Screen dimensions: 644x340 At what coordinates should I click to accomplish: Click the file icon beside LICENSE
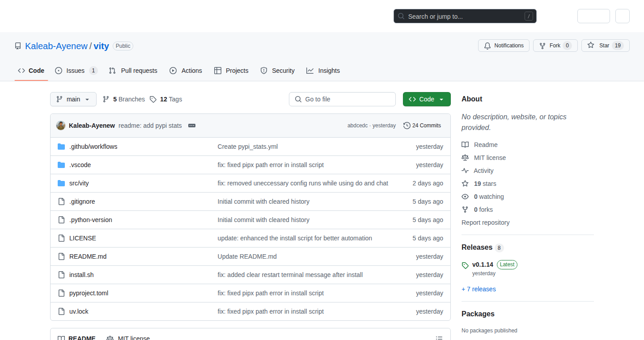(x=61, y=238)
